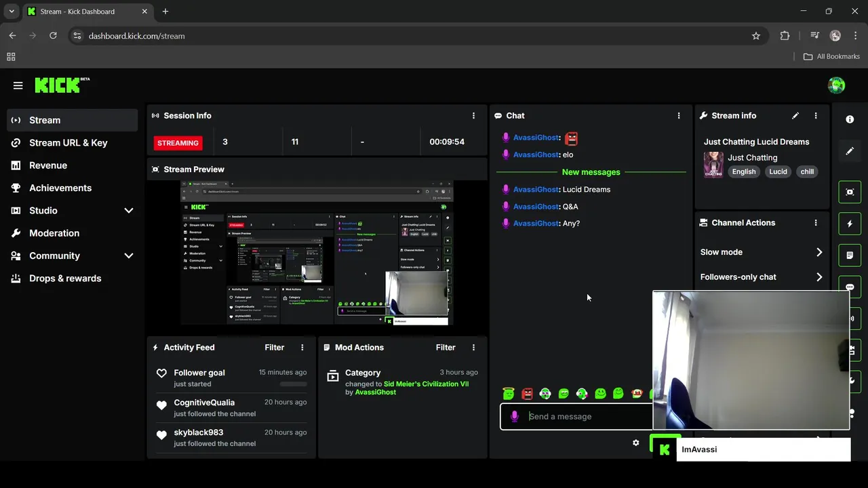This screenshot has width=868, height=488.
Task: Insert the green clown emote
Action: tap(545, 394)
